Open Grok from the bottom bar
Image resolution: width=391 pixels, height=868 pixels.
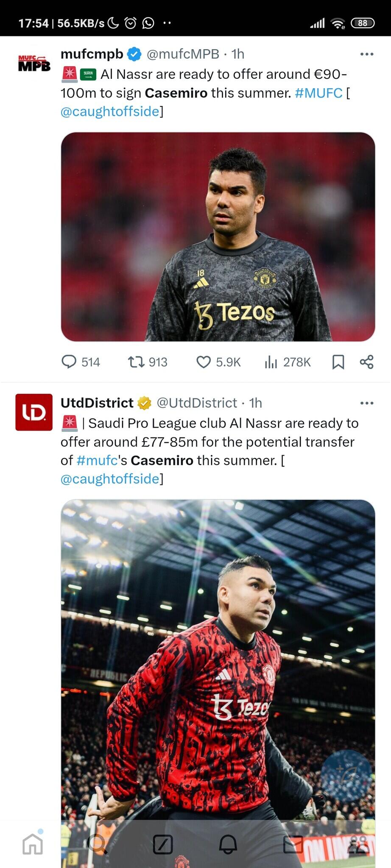tap(163, 844)
